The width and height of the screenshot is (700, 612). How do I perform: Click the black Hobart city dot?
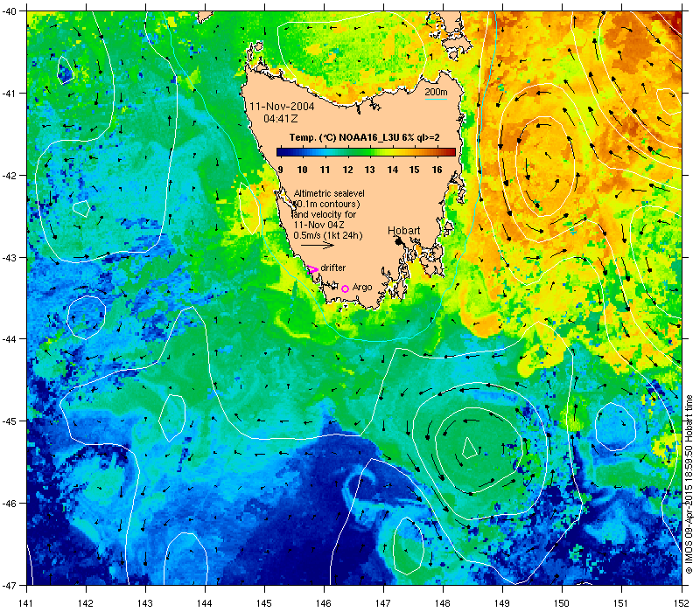[x=398, y=241]
